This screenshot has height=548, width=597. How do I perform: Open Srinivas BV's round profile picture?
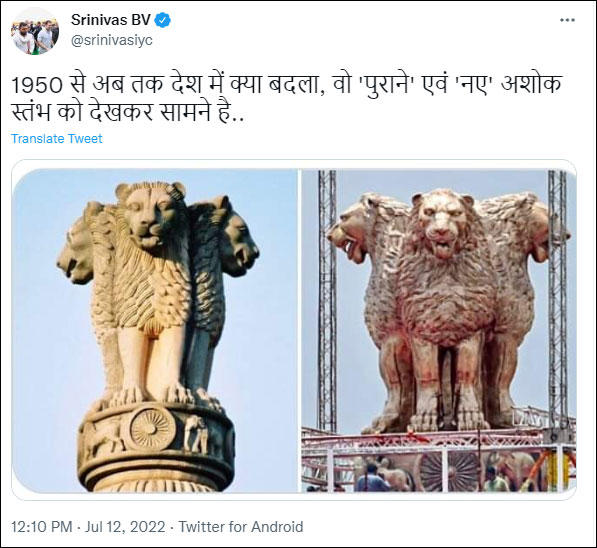coord(35,31)
